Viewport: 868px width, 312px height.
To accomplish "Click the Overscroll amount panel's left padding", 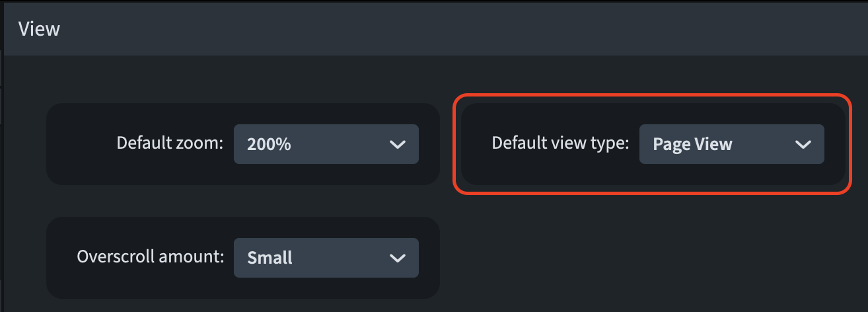I will point(61,258).
